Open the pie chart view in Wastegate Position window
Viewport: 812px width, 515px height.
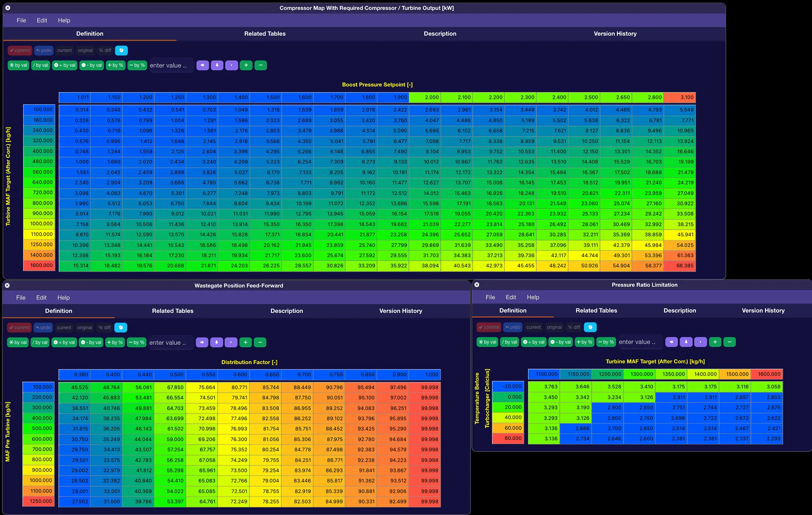click(121, 328)
